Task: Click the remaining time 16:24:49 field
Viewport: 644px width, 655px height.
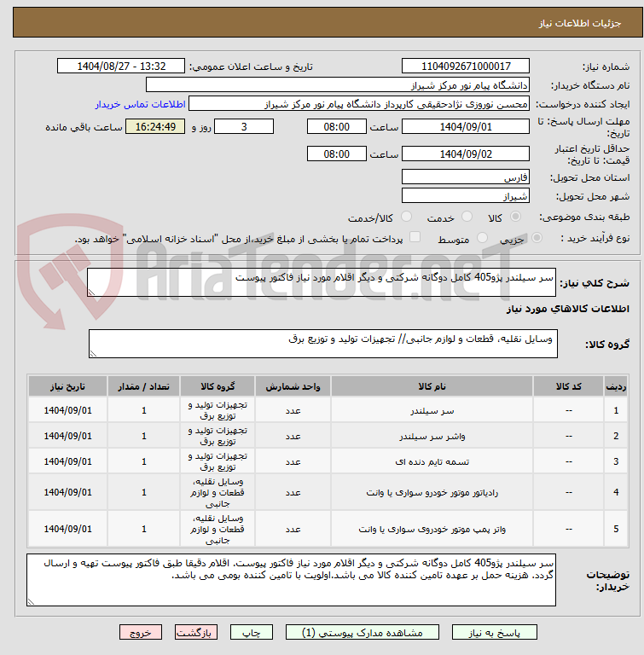Action: pyautogui.click(x=155, y=126)
